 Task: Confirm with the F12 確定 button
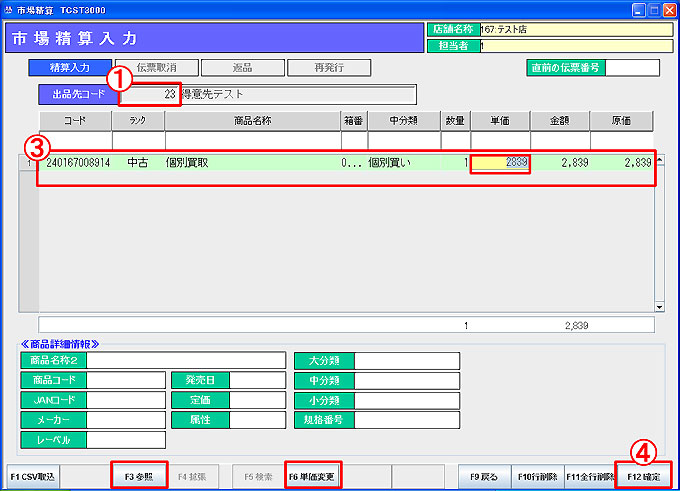(x=643, y=476)
